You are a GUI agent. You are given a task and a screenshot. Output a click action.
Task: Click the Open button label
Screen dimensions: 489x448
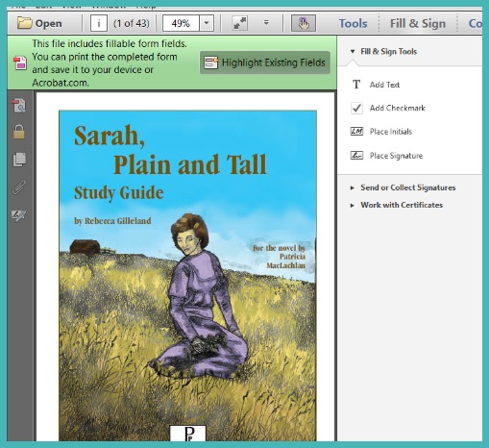[49, 23]
